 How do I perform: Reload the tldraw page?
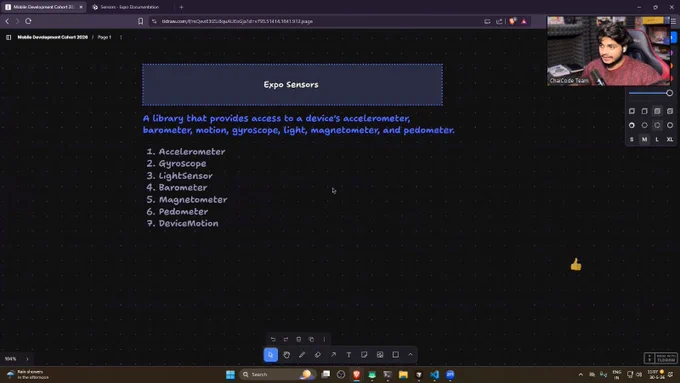[28, 21]
